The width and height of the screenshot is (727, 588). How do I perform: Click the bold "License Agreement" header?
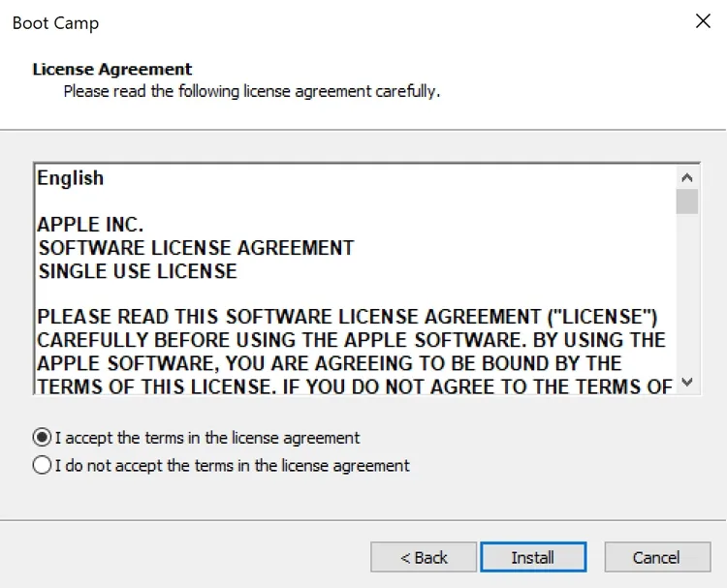click(112, 70)
